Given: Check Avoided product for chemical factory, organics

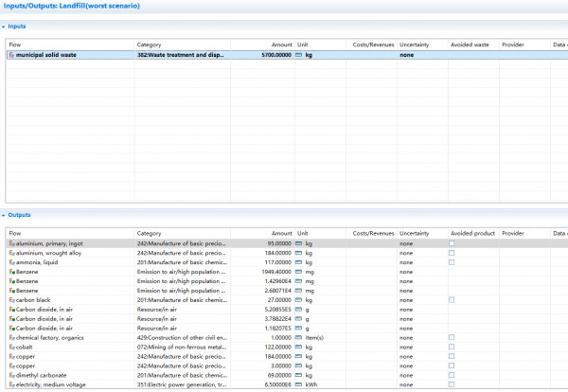Looking at the screenshot, I should click(x=452, y=337).
